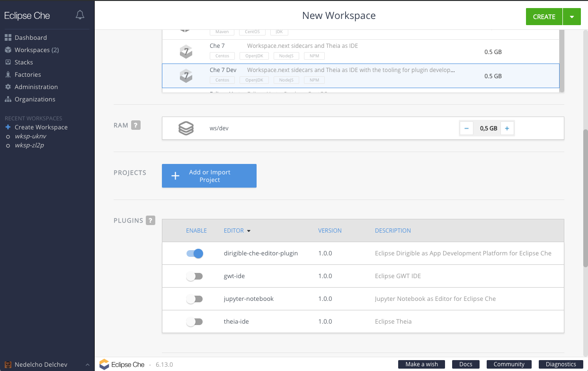
Task: Open the Administration section
Action: 36,87
